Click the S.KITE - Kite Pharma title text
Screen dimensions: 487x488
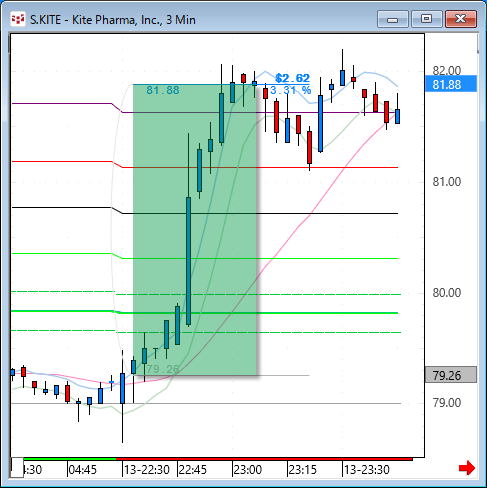pyautogui.click(x=113, y=20)
